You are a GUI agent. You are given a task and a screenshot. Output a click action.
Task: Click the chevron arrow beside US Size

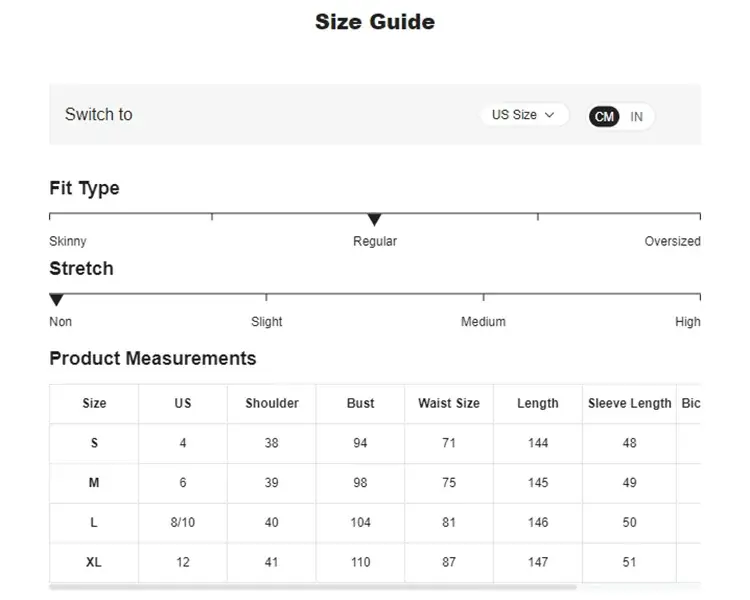pyautogui.click(x=549, y=115)
